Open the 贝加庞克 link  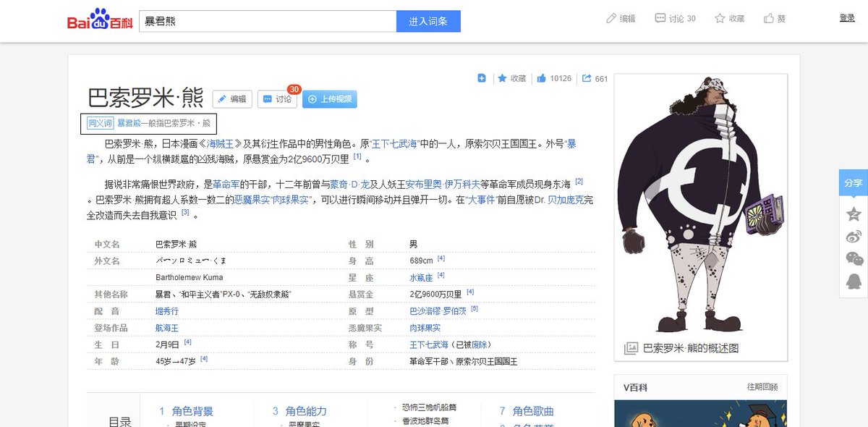click(565, 199)
